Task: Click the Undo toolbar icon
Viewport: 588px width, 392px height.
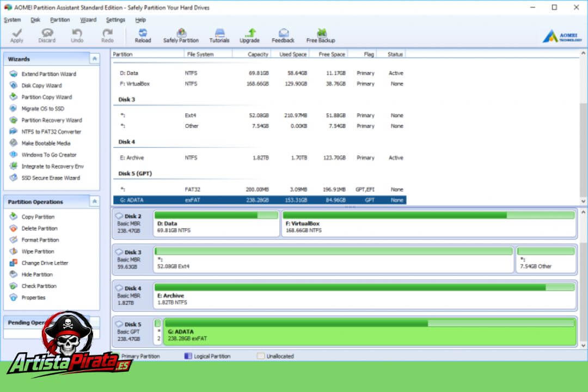Action: click(x=77, y=35)
